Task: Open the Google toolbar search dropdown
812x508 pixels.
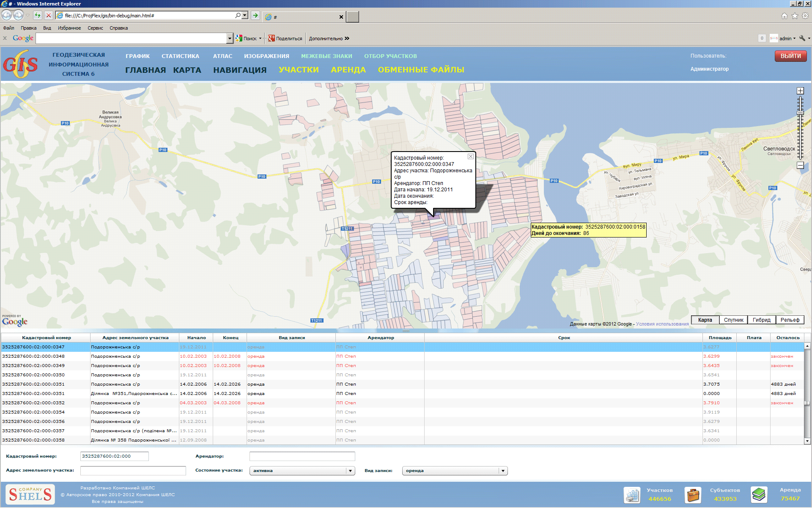Action: pos(230,39)
